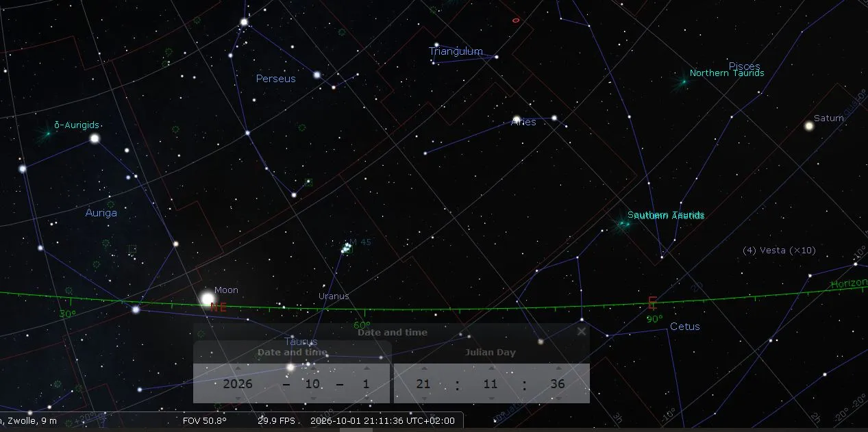Click the red E cardinal point marker
This screenshot has width=868, height=432.
coord(652,303)
